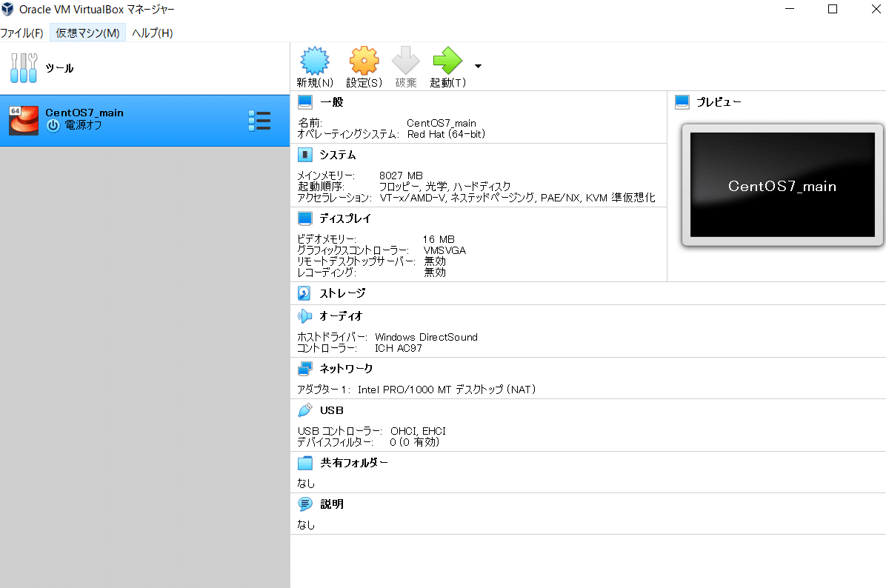Open the システム section heading link

[x=337, y=155]
